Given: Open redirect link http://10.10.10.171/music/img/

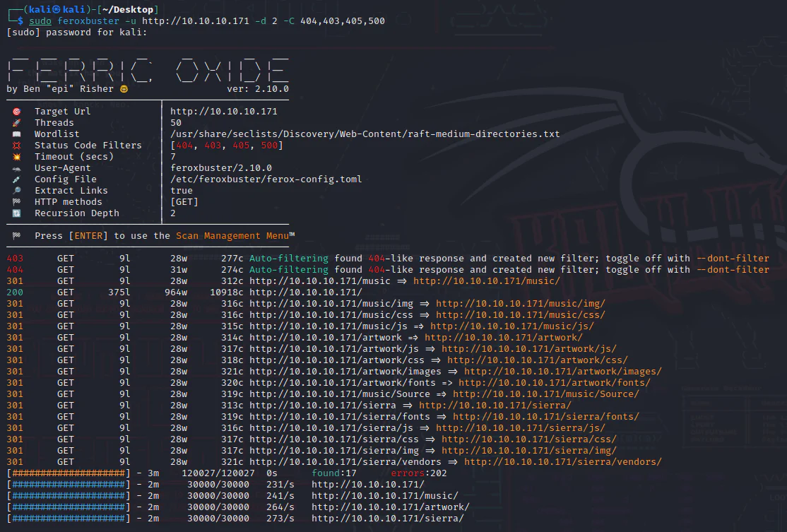Looking at the screenshot, I should (521, 304).
